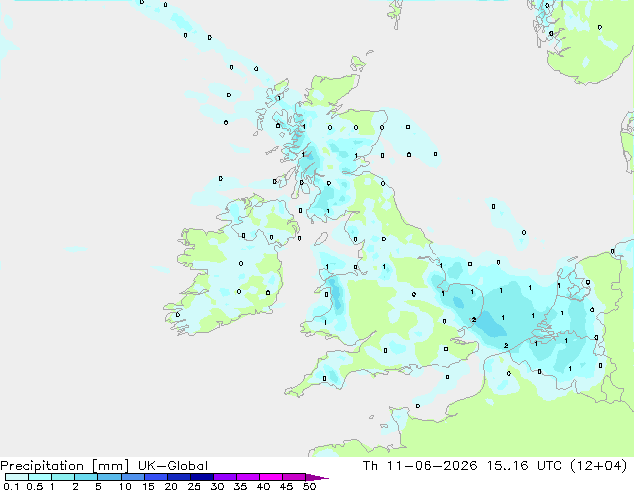Image resolution: width=634 pixels, height=490 pixels.
Task: Click the legend value "20"
Action: (171, 486)
